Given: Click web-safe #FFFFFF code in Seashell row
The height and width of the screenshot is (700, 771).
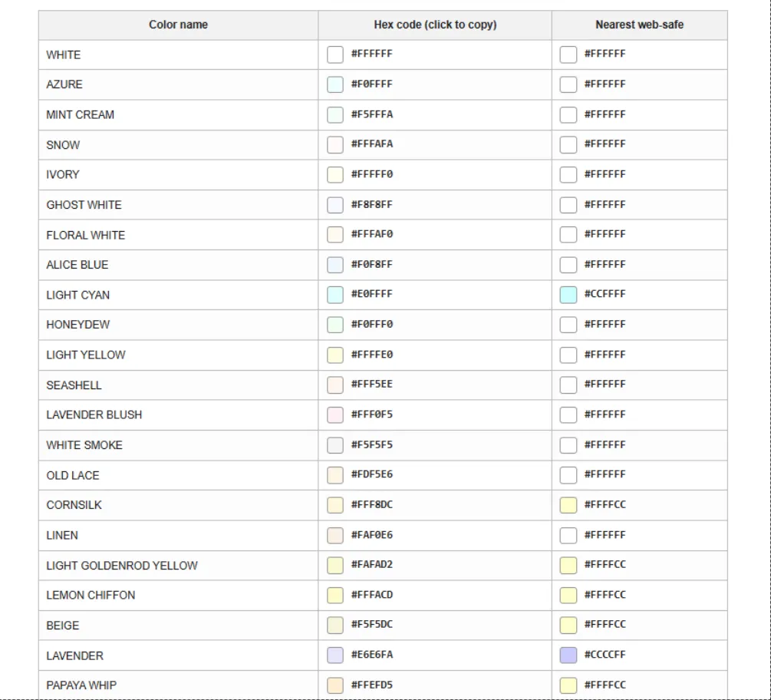Looking at the screenshot, I should 605,384.
